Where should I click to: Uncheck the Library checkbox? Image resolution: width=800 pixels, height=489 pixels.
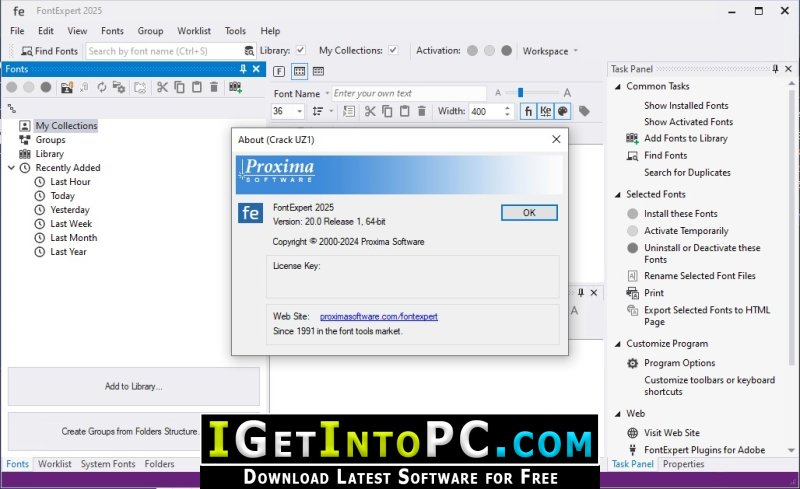click(x=301, y=50)
